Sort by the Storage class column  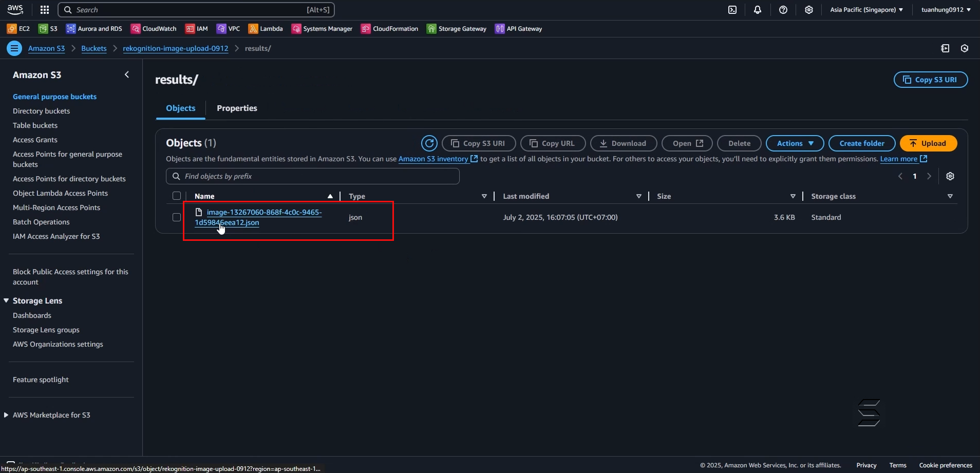pyautogui.click(x=950, y=196)
